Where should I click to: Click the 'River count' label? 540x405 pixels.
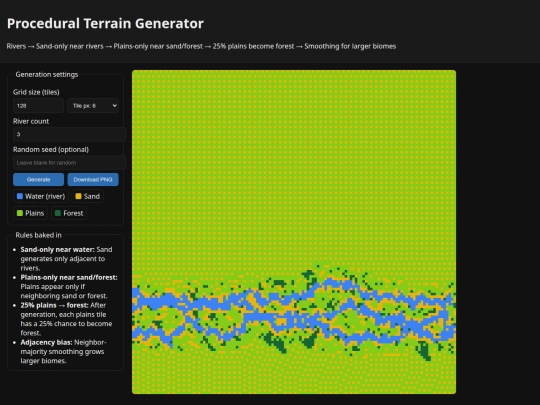31,121
